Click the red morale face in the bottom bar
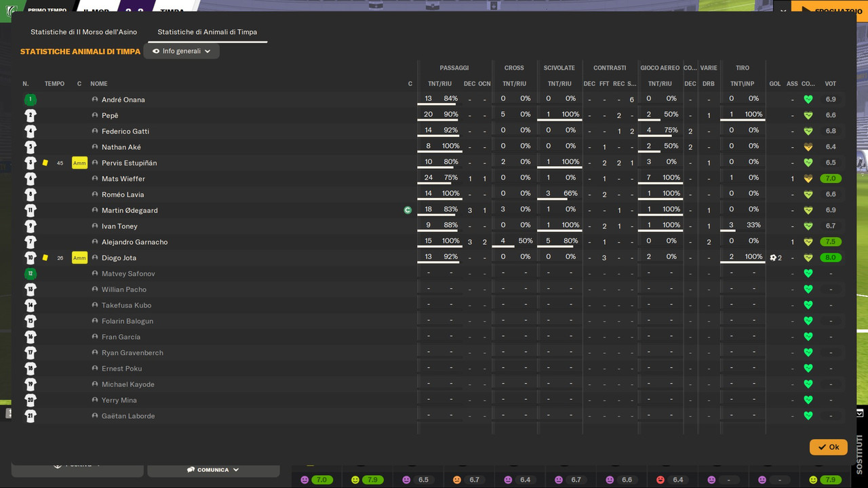Screen dimensions: 868x488 [x=660, y=480]
